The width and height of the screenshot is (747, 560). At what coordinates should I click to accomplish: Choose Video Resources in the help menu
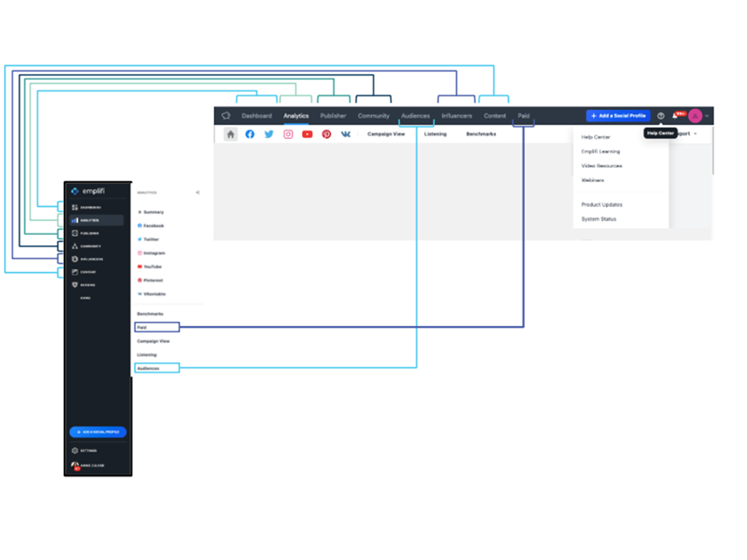[601, 166]
